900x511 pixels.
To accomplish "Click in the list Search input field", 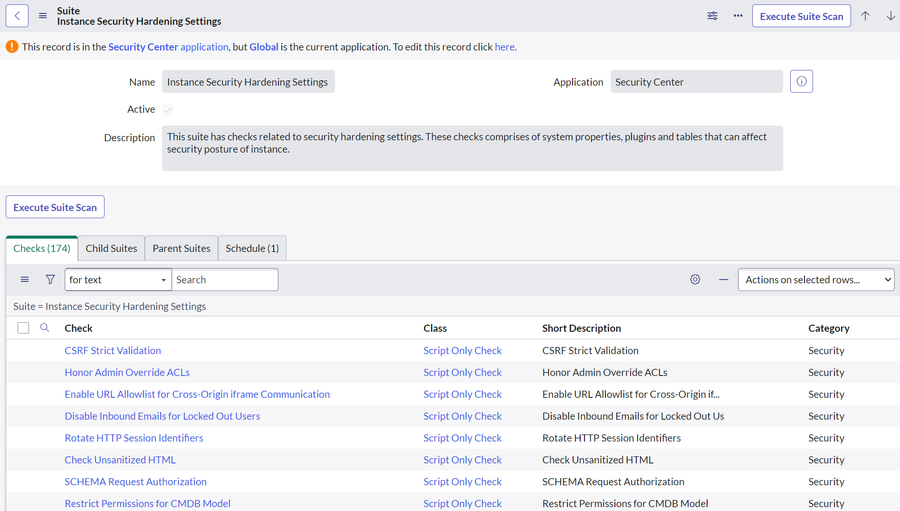I will coord(224,280).
